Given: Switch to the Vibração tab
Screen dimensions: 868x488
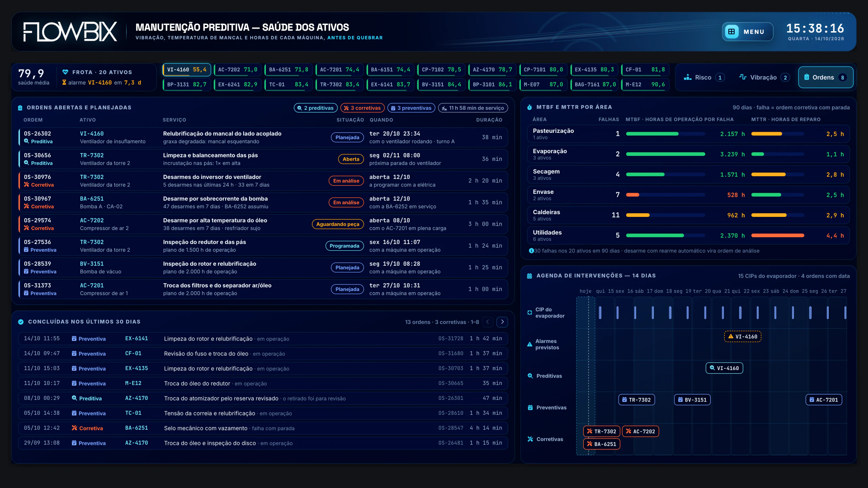Looking at the screenshot, I should [x=765, y=78].
